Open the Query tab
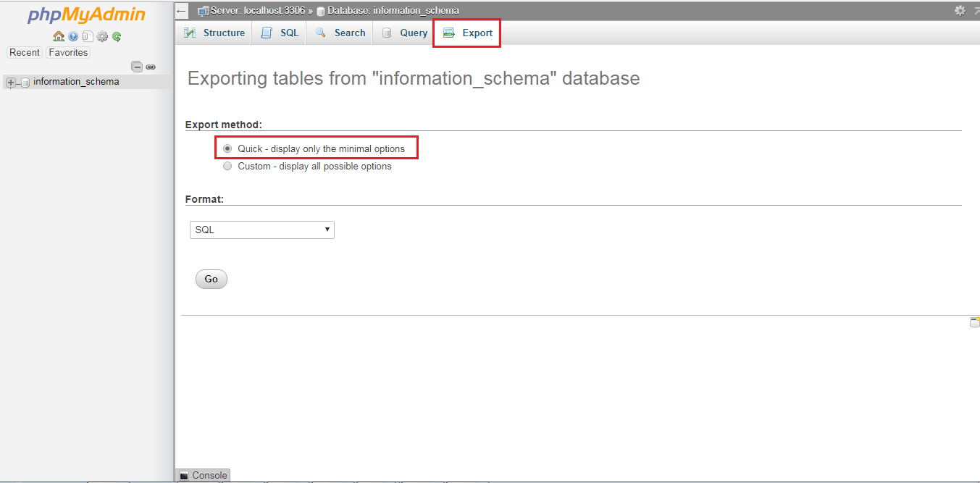The width and height of the screenshot is (980, 483). pos(411,33)
